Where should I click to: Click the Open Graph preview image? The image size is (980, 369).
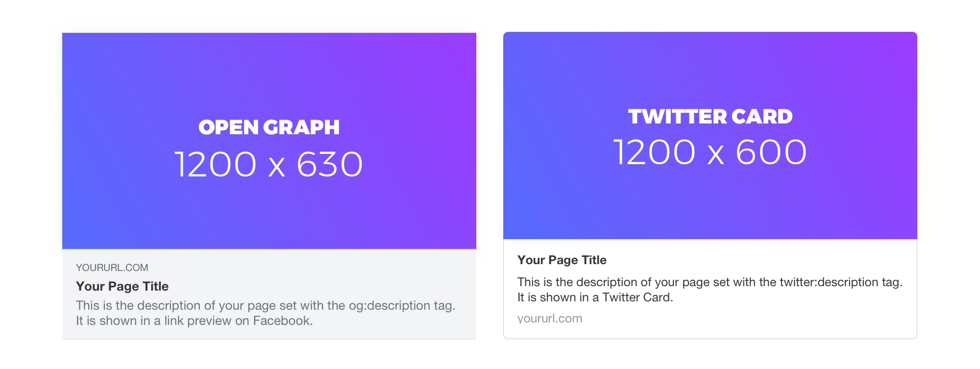pos(269,141)
